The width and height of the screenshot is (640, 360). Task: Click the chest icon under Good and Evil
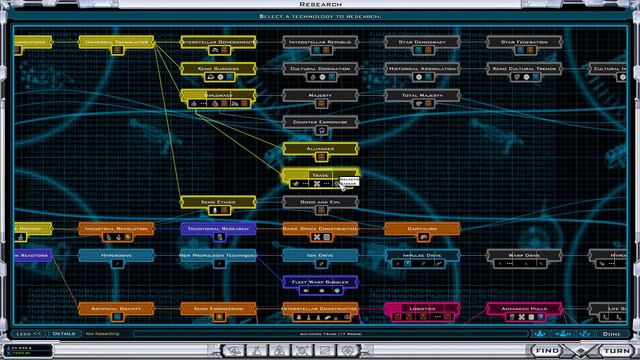(321, 210)
